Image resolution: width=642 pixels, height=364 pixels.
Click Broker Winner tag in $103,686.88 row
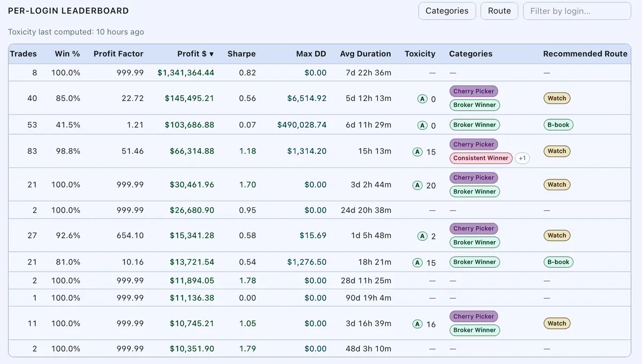point(475,125)
